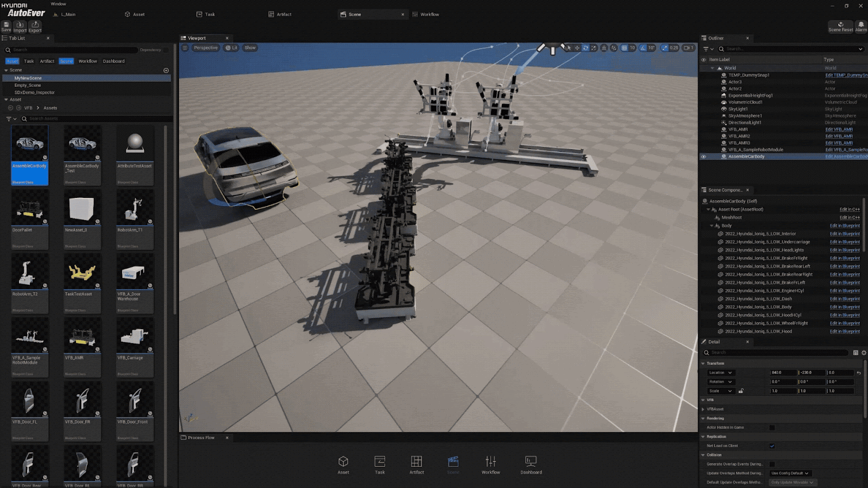Select the DoorPallet asset thumbnail
The width and height of the screenshot is (868, 488).
tap(30, 209)
